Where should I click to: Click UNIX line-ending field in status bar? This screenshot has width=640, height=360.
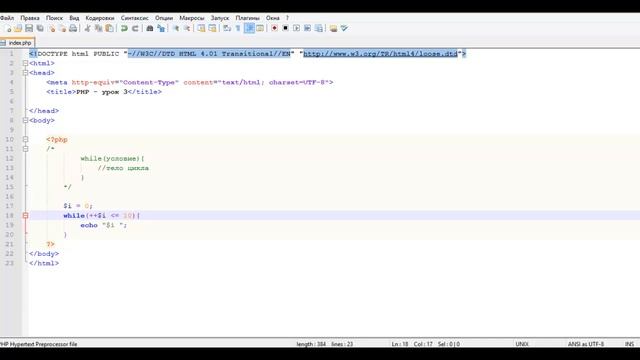tap(522, 344)
